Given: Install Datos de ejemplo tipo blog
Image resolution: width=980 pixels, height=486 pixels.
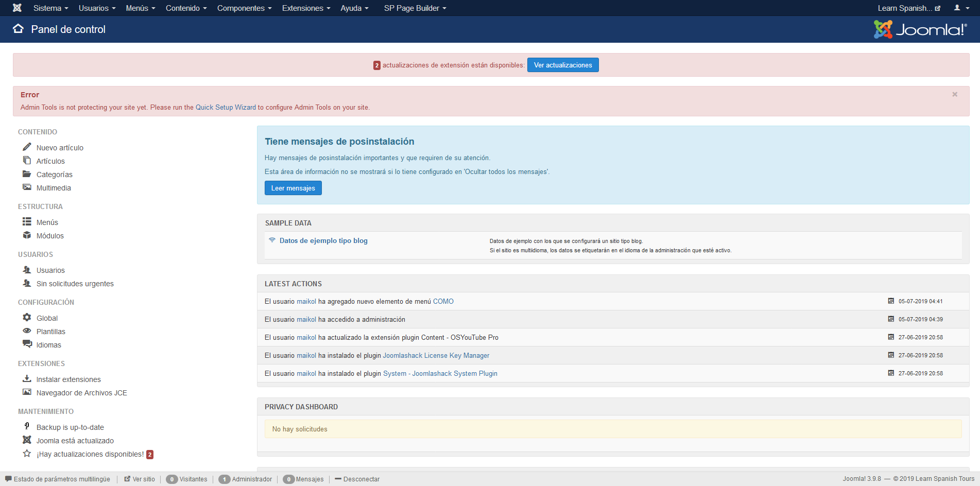Looking at the screenshot, I should 323,240.
